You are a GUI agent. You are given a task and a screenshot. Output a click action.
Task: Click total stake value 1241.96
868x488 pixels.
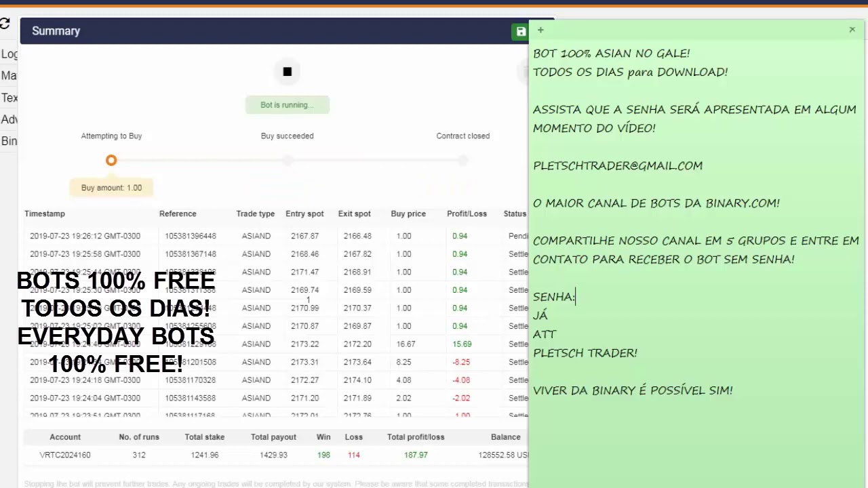click(205, 455)
